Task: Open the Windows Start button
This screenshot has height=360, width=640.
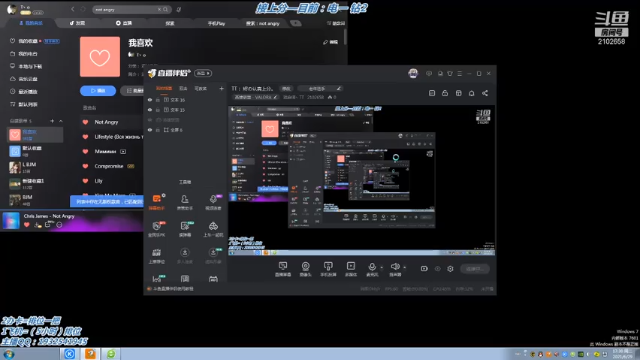Action: (9, 353)
